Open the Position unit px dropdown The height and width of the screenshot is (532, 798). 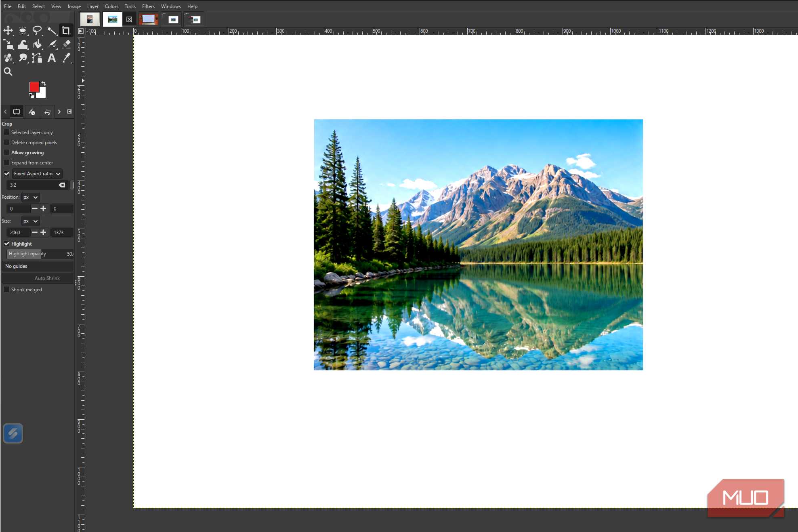30,197
